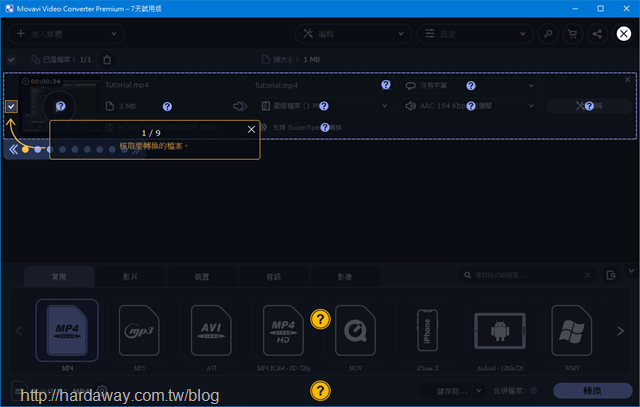Image resolution: width=640 pixels, height=407 pixels.
Task: Expand the 壓縮檔案 compress file dropdown arrow
Action: click(x=384, y=106)
